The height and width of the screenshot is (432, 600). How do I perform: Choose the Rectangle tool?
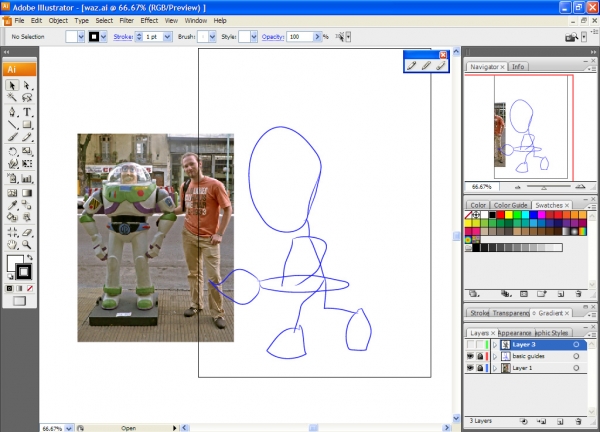(26, 124)
